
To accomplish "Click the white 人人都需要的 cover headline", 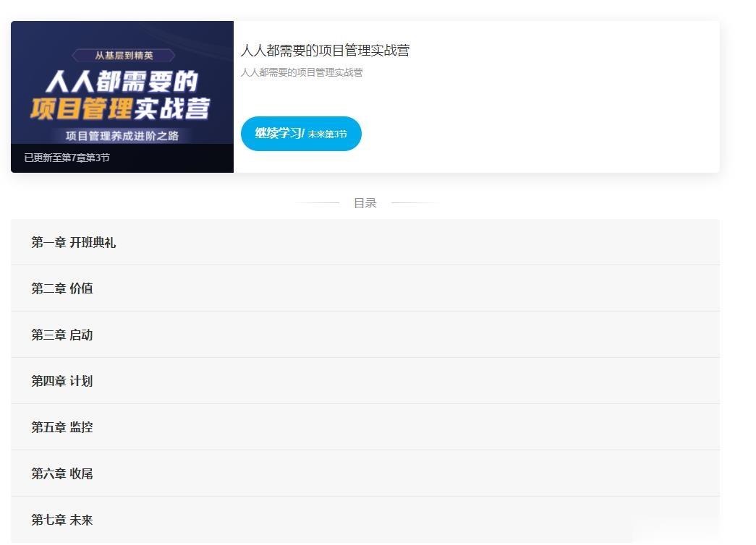I will (x=122, y=81).
